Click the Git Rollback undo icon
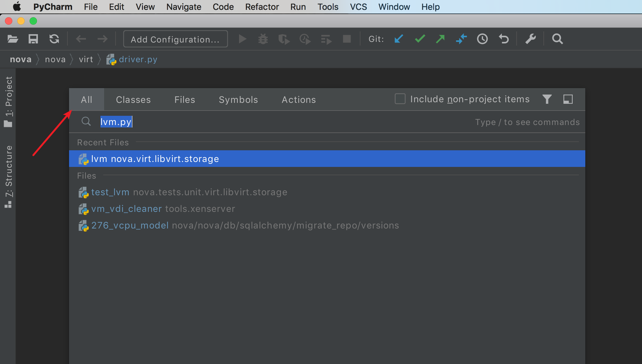This screenshot has height=364, width=642. (503, 39)
